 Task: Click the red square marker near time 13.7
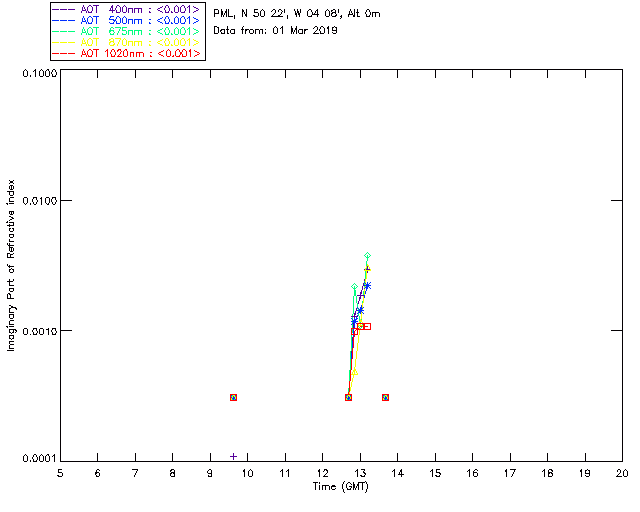pos(385,397)
